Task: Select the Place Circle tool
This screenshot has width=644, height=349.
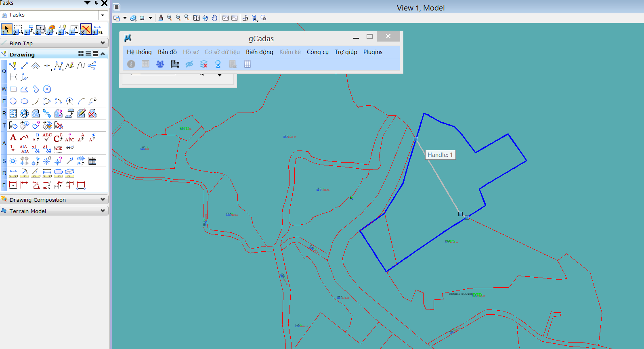Action: pyautogui.click(x=13, y=101)
